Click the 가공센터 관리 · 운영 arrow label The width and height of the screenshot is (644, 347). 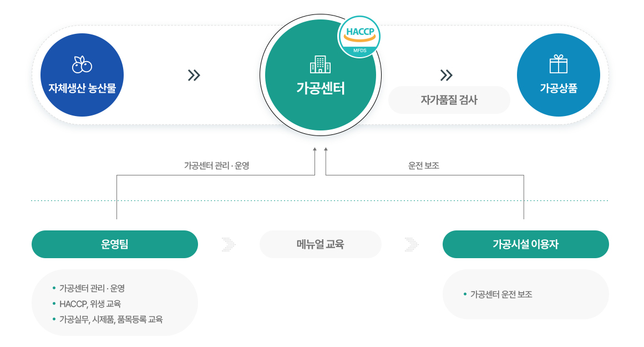pos(216,165)
